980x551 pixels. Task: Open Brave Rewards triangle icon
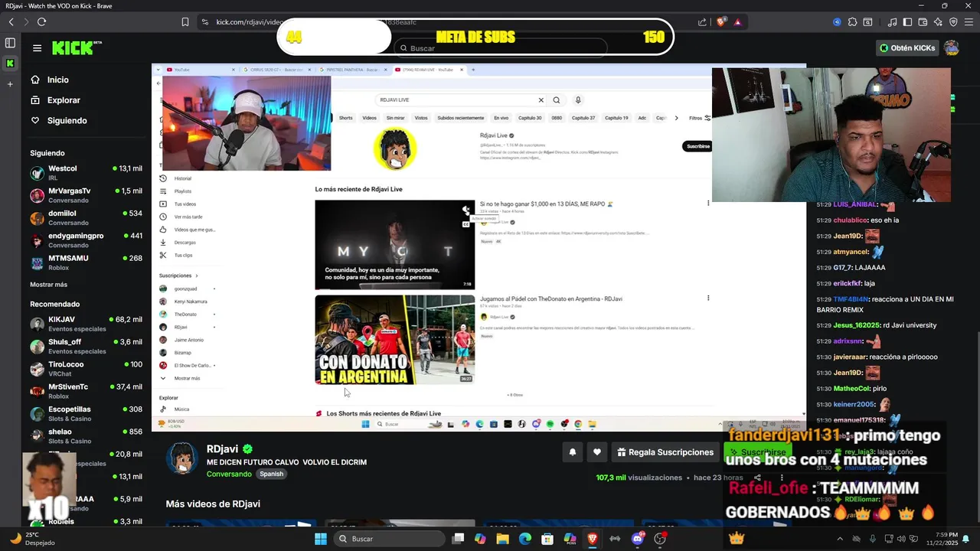pyautogui.click(x=737, y=22)
